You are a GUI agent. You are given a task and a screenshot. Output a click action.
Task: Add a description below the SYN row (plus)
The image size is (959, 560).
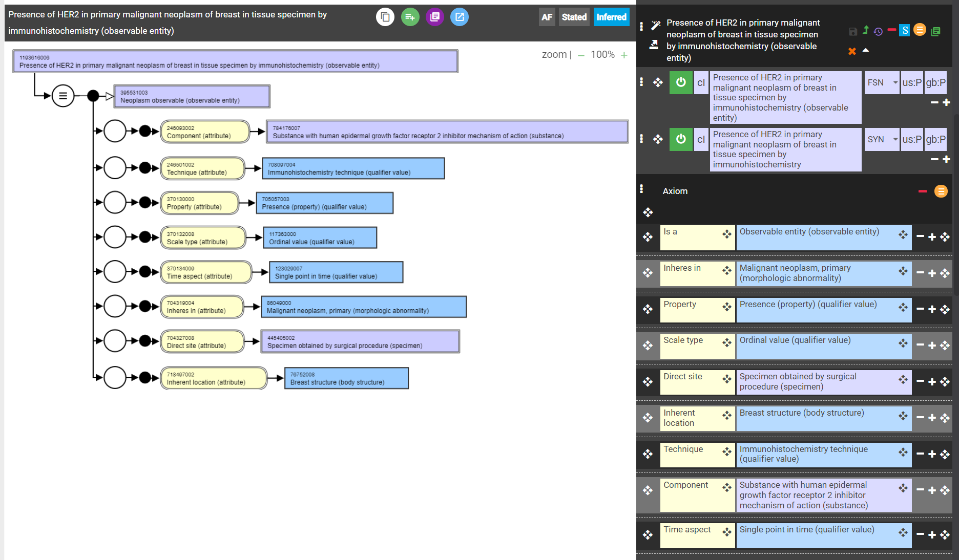[946, 159]
